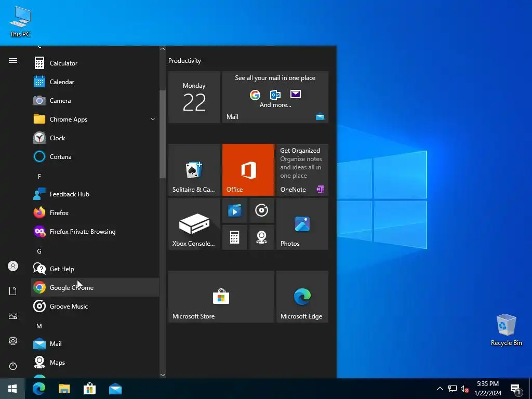This screenshot has height=399, width=532.
Task: Open the network status tray icon
Action: click(x=453, y=389)
